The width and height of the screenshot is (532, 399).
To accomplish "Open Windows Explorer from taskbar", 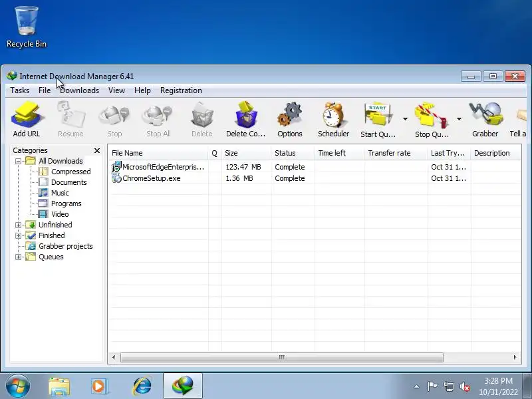I will [59, 386].
